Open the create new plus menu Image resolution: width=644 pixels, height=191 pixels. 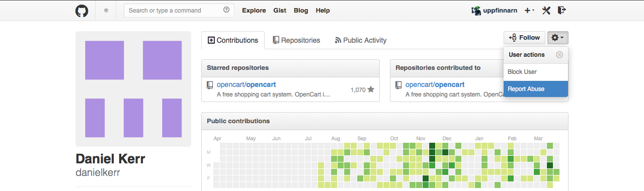(529, 10)
